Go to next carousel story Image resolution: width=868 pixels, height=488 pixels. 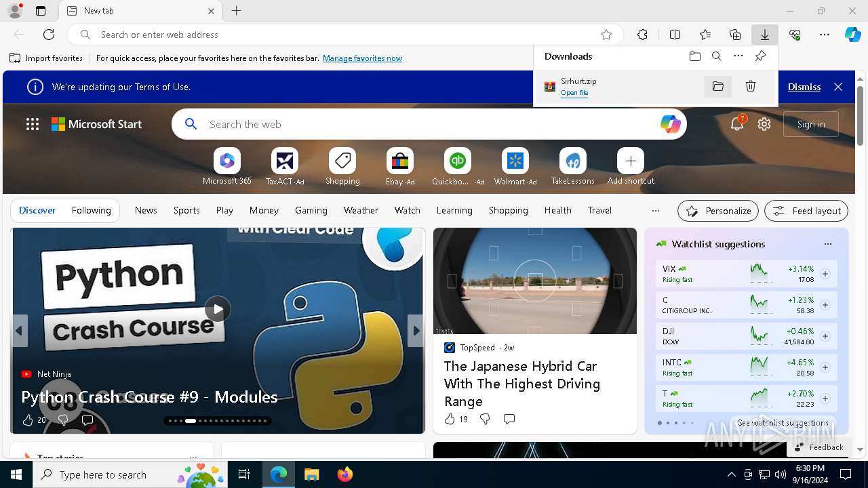(416, 331)
